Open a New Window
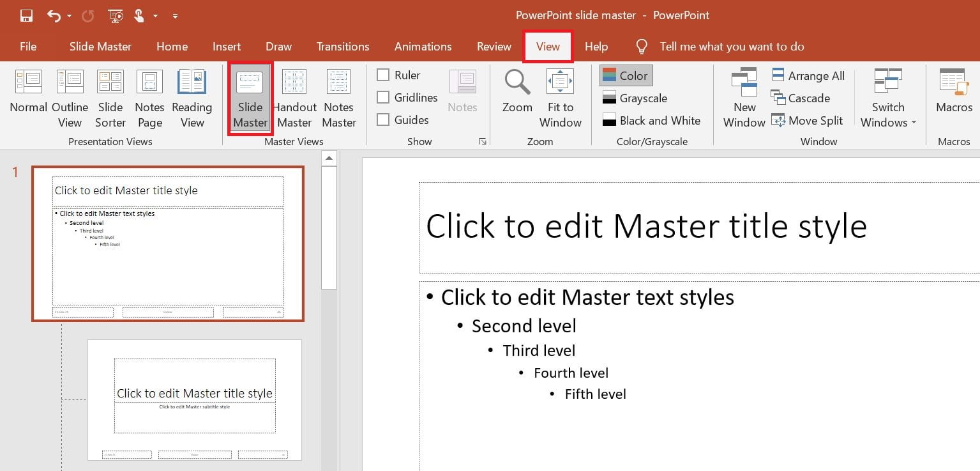Image resolution: width=980 pixels, height=471 pixels. coord(744,98)
